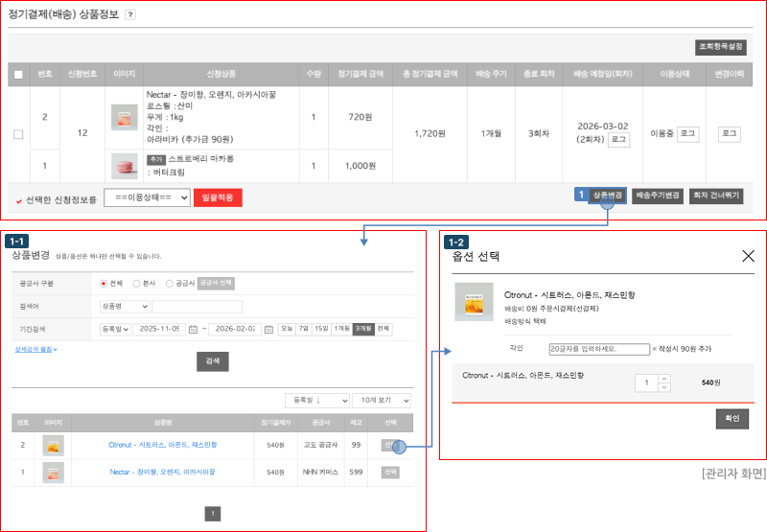This screenshot has width=767, height=532.
Task: Choose the 1개월 period quick filter
Action: tap(341, 329)
